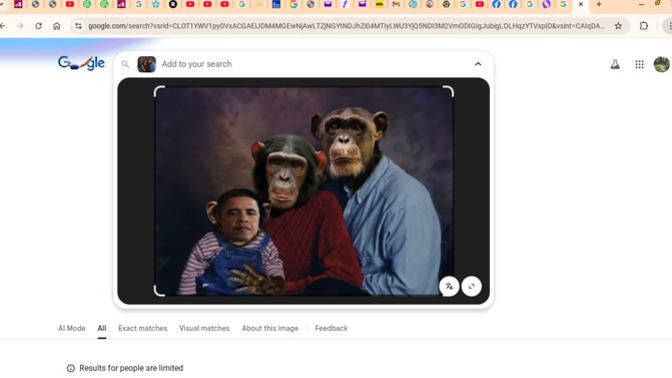The image size is (672, 378).
Task: Open the Google apps grid
Action: (639, 64)
